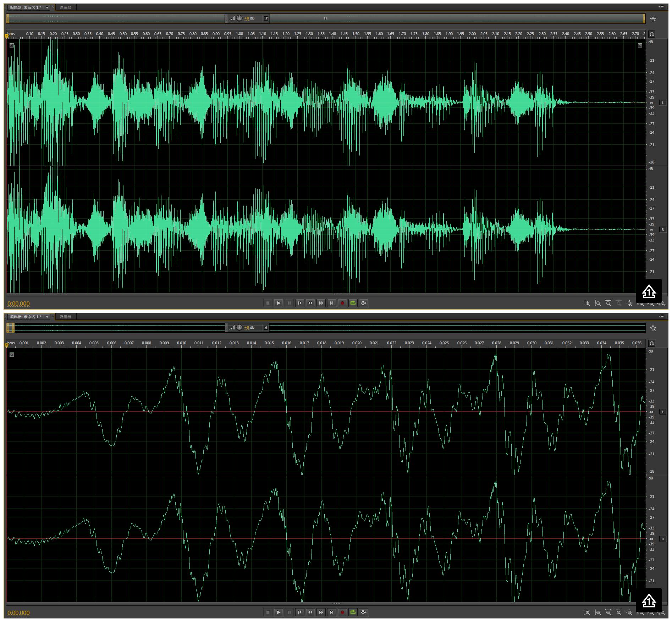The height and width of the screenshot is (622, 672).
Task: Toggle the L channel in upper editor
Action: click(662, 102)
